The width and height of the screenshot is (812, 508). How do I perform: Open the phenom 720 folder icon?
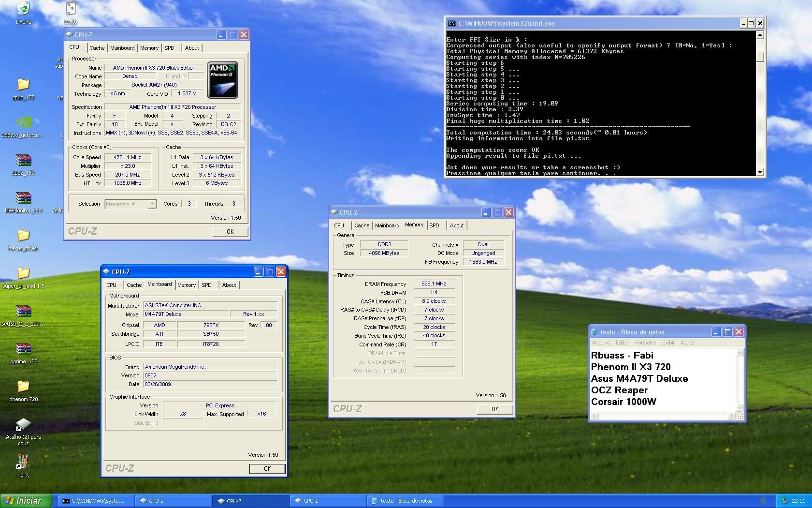point(23,386)
